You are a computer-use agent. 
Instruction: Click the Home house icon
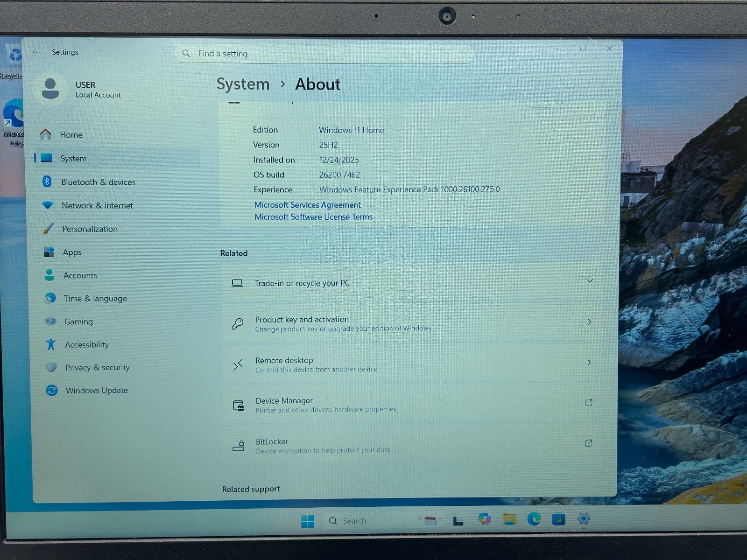click(45, 134)
